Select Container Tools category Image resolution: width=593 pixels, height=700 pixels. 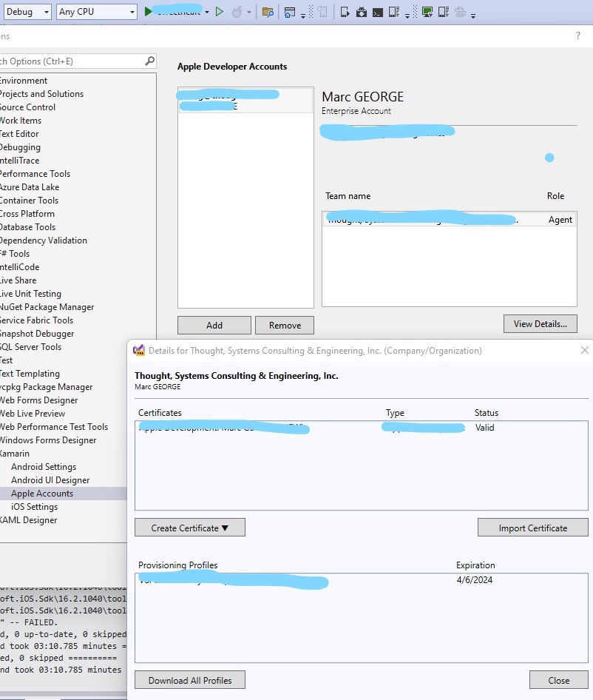(x=29, y=201)
